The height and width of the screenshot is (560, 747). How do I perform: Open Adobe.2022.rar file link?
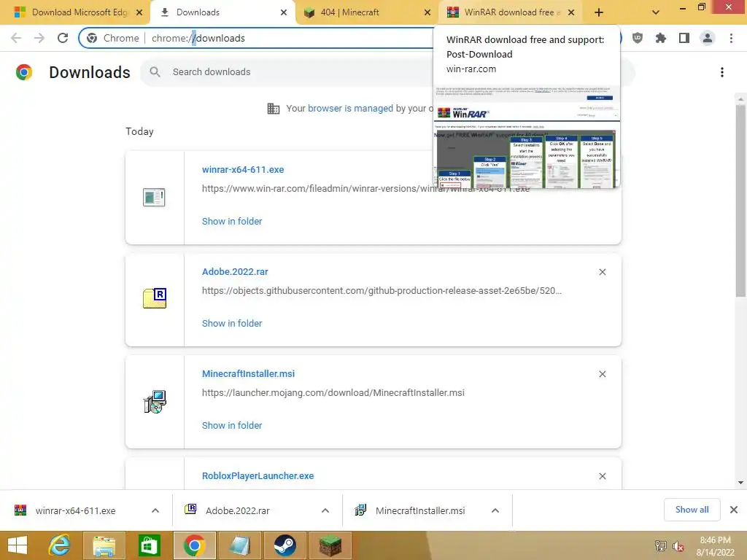pos(235,272)
